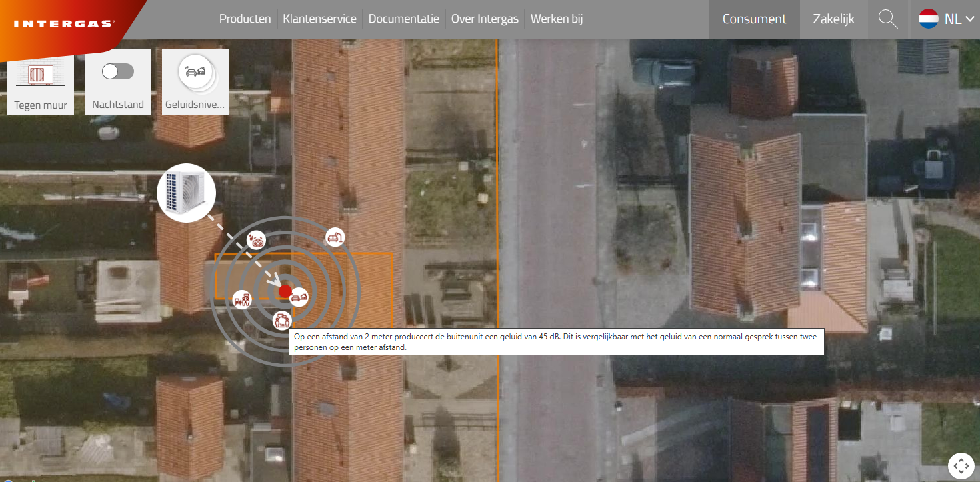Open the Intergas logo home link

(x=64, y=23)
